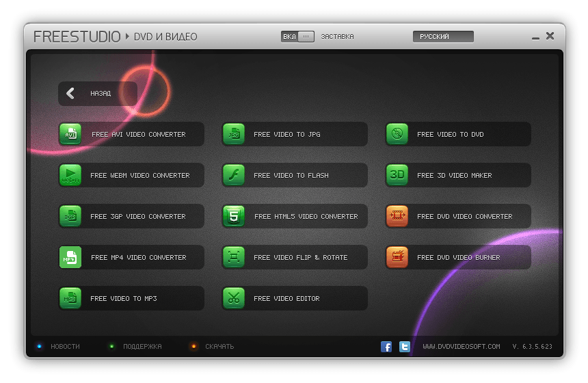Launch Free 3D Video Maker
Viewport: 588px width, 383px height.
459,175
